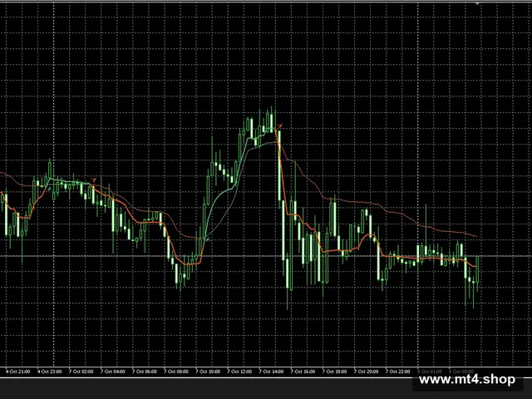Click the '4 Oct 21:00' time label
532x399 pixels.
point(17,372)
